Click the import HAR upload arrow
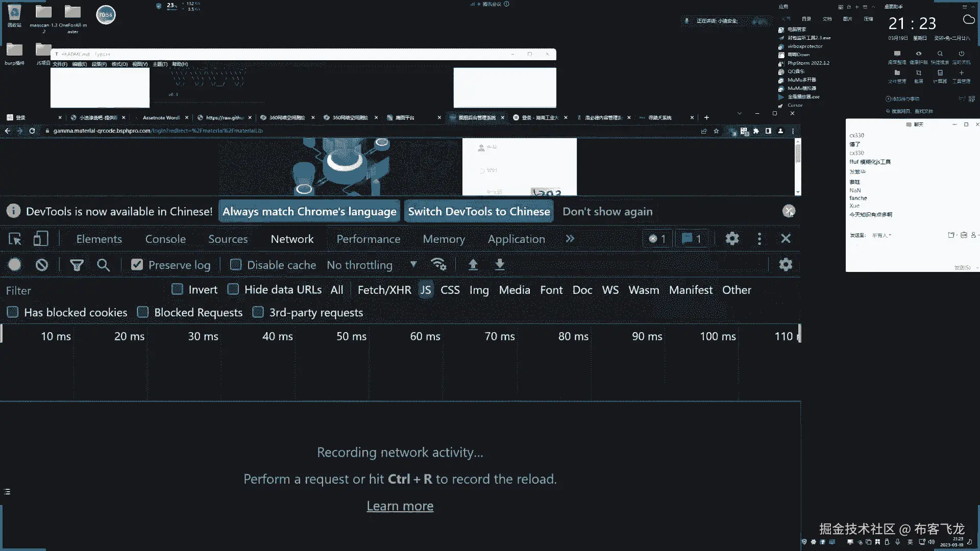 (473, 265)
